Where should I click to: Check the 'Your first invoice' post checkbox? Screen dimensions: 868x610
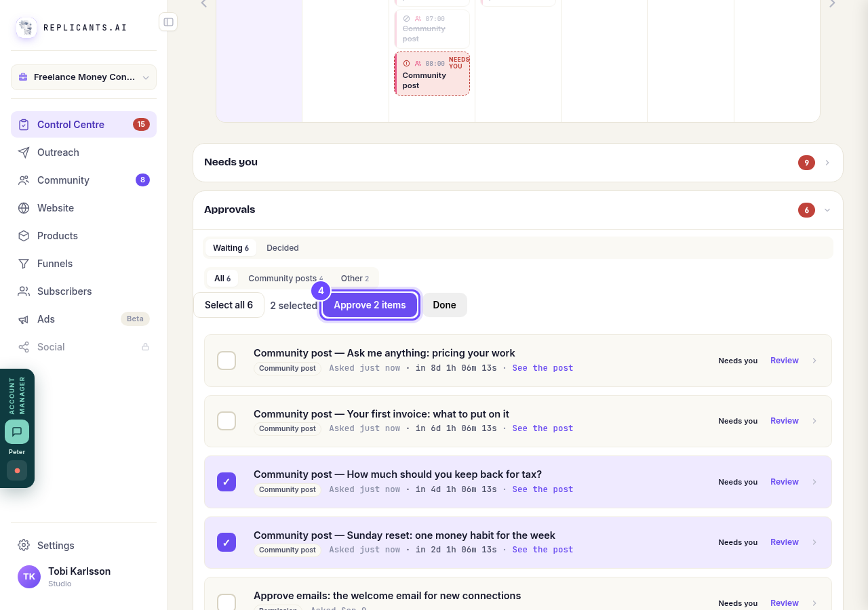(x=226, y=421)
